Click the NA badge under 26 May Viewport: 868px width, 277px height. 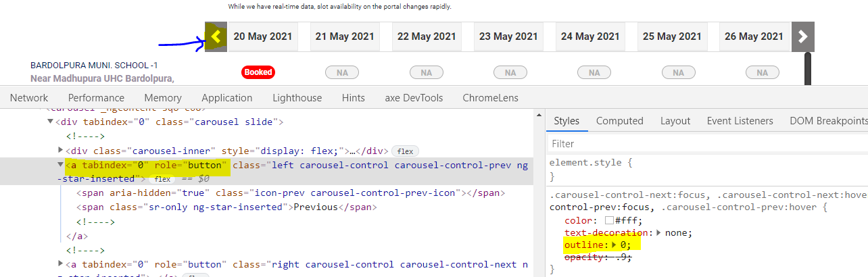763,72
